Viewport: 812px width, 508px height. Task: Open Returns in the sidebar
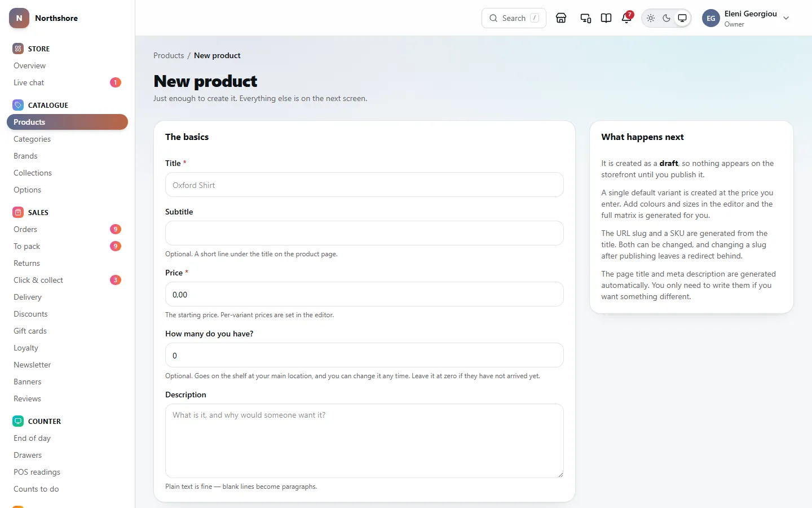coord(67,263)
